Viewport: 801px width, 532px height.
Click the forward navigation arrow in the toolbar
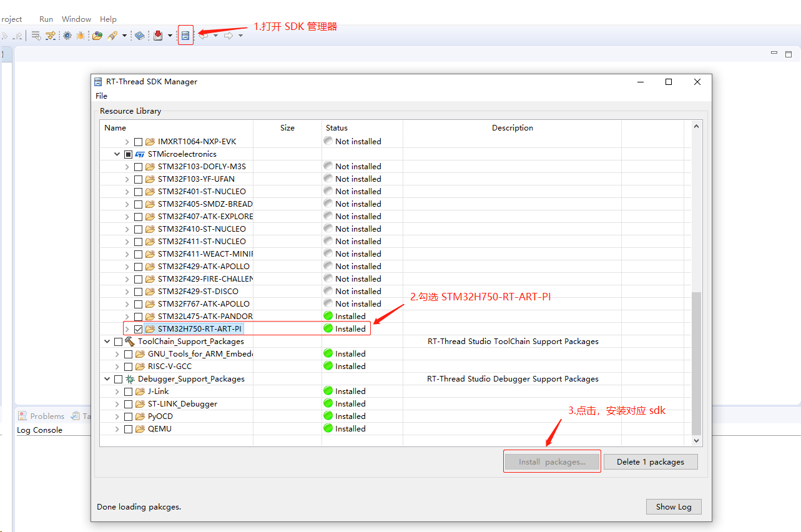pos(229,36)
